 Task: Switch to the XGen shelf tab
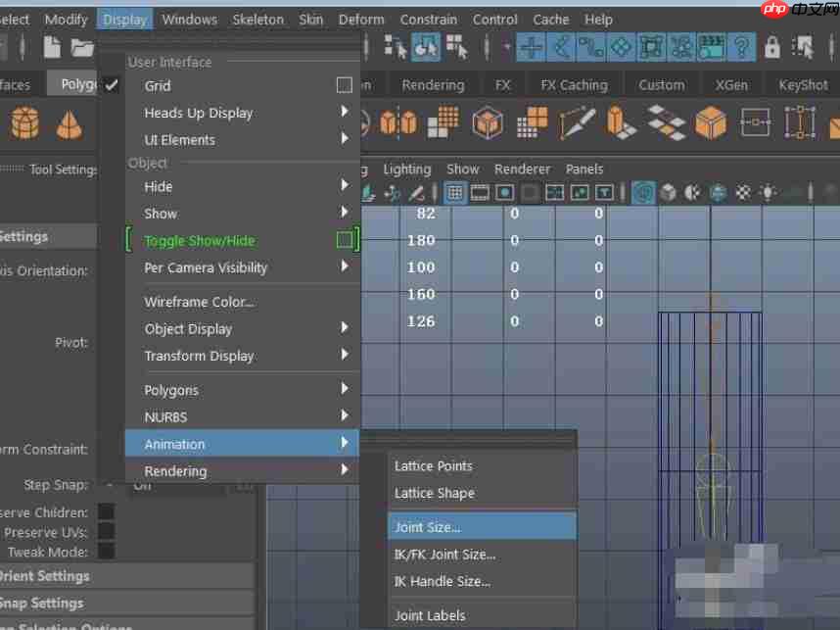[x=730, y=85]
